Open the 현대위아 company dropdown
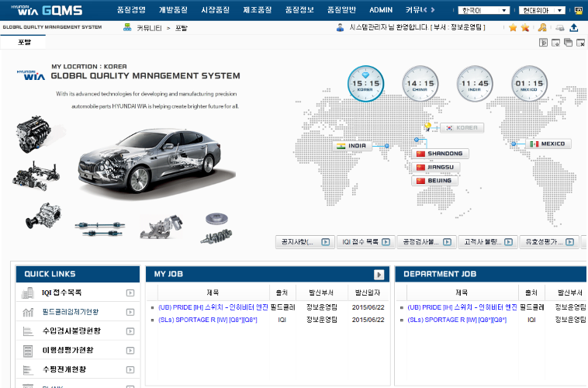588x388 pixels. pos(542,11)
